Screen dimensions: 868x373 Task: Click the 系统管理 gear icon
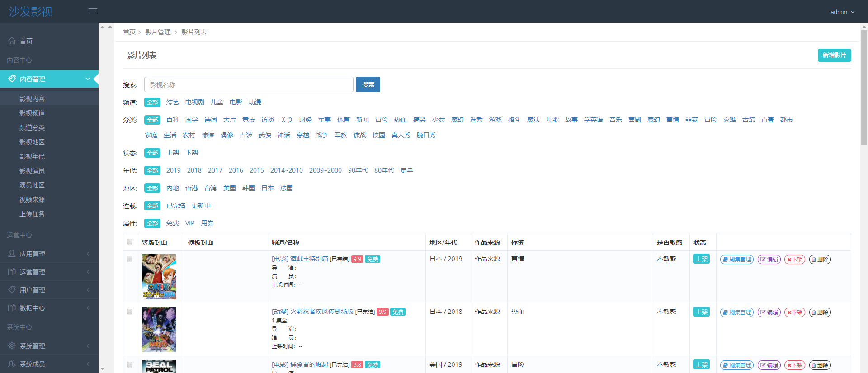point(12,345)
